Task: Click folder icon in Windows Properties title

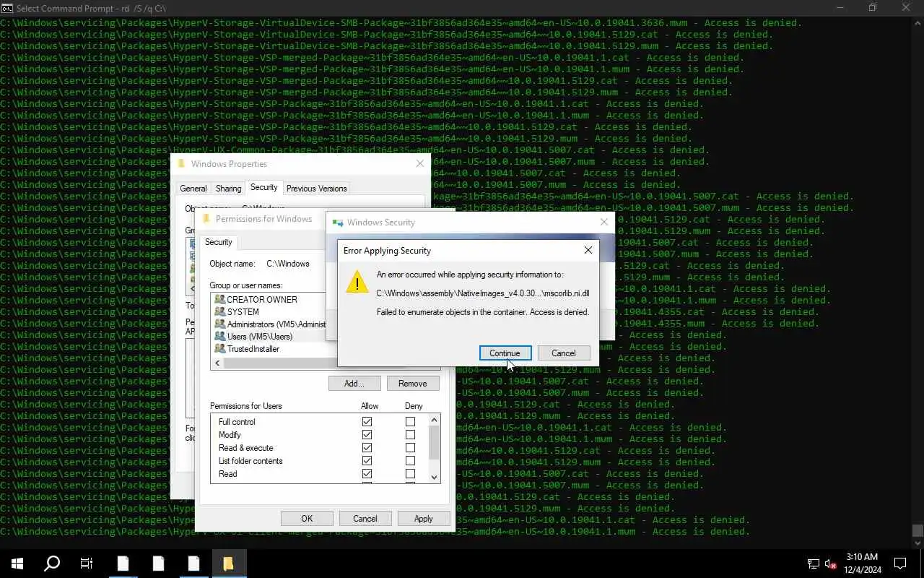Action: pos(181,163)
